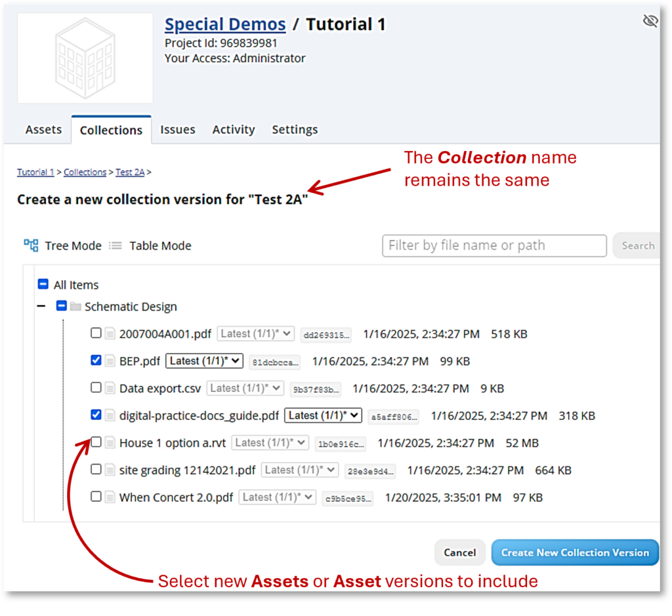
Task: Collapse the All Items tree
Action: (x=43, y=284)
